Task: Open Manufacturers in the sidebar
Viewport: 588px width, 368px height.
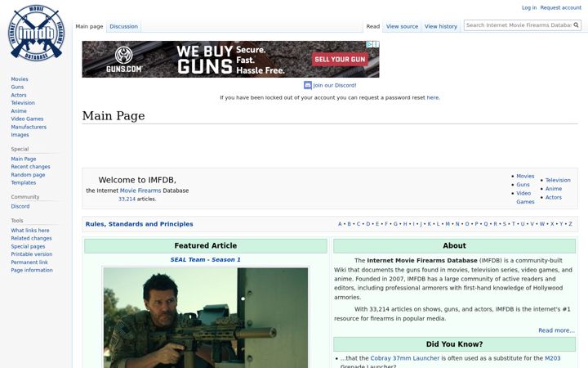Action: (x=29, y=127)
